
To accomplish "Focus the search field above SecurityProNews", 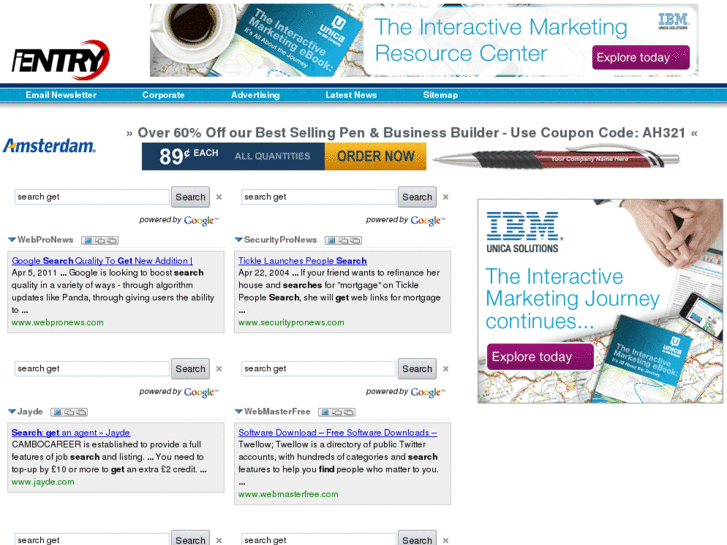I will (319, 197).
